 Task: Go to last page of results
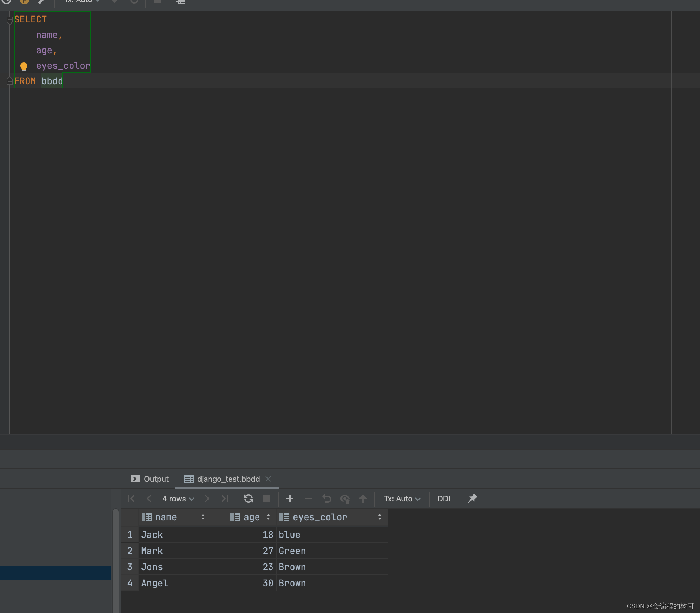[225, 499]
